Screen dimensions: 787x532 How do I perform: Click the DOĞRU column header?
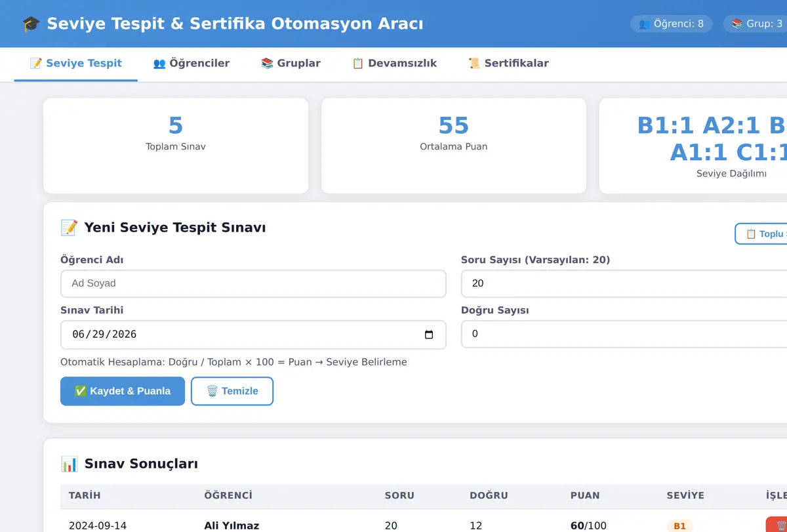pos(489,496)
